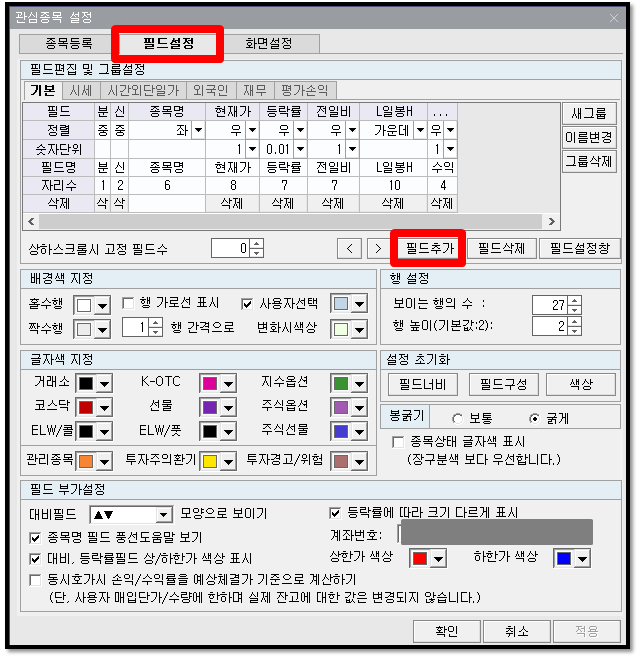Open the 상한가 색상 red dropdown
This screenshot has height=657, width=641.
(x=438, y=559)
